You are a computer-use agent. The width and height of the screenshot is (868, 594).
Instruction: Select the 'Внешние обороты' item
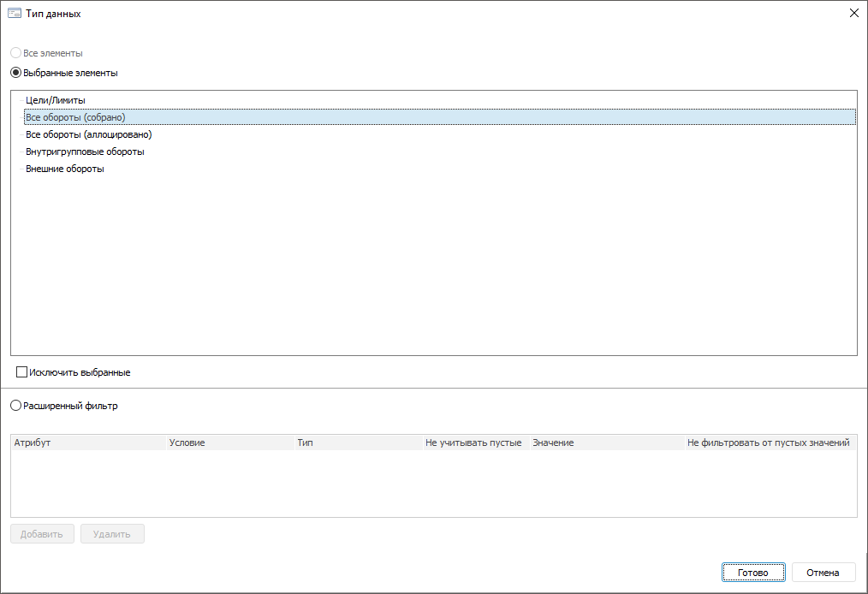click(65, 169)
